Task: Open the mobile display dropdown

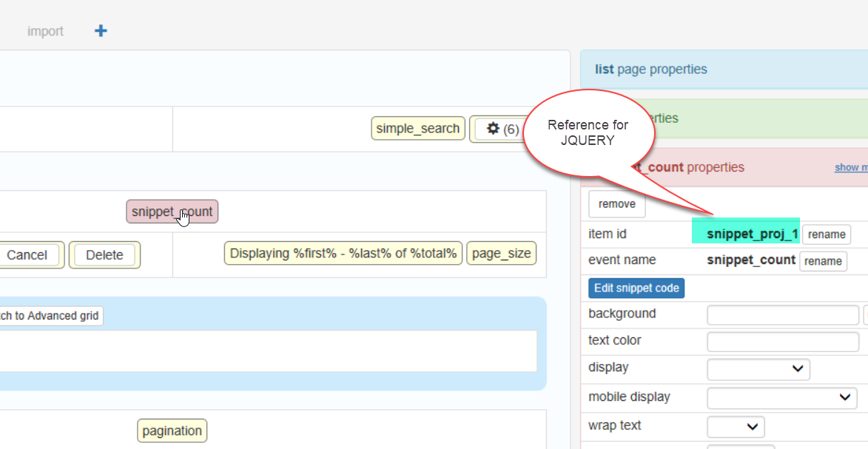Action: (781, 398)
